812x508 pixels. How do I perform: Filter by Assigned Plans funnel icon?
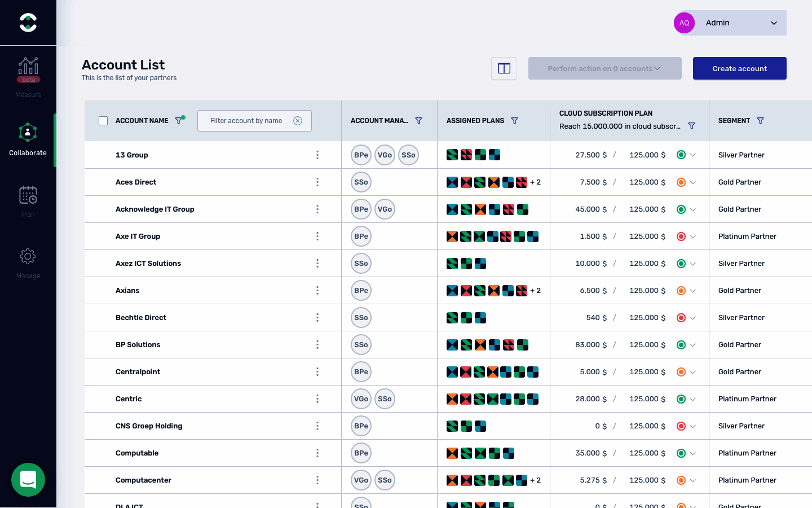[x=514, y=121]
